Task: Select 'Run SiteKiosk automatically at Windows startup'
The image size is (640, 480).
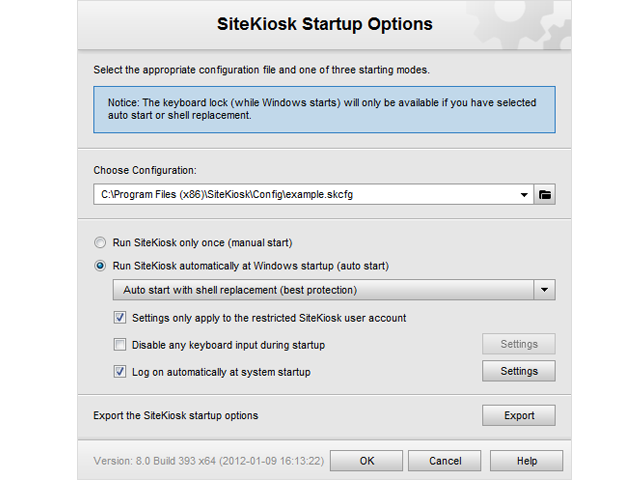Action: tap(100, 266)
